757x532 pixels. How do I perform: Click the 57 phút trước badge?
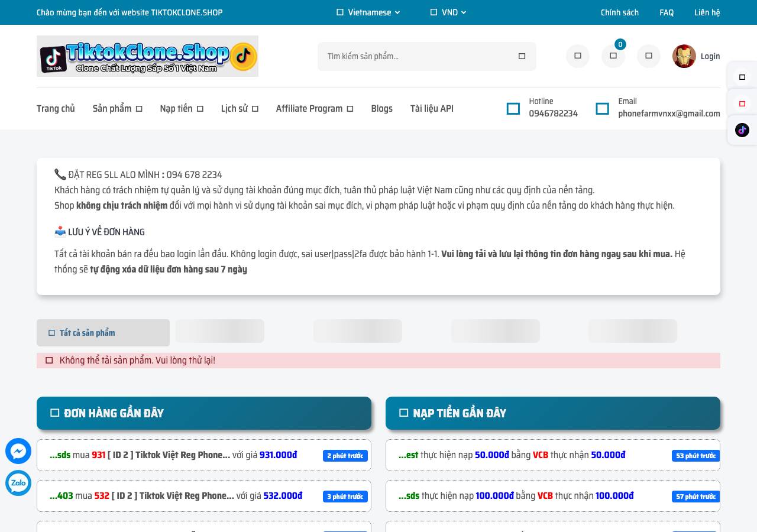[x=695, y=497]
